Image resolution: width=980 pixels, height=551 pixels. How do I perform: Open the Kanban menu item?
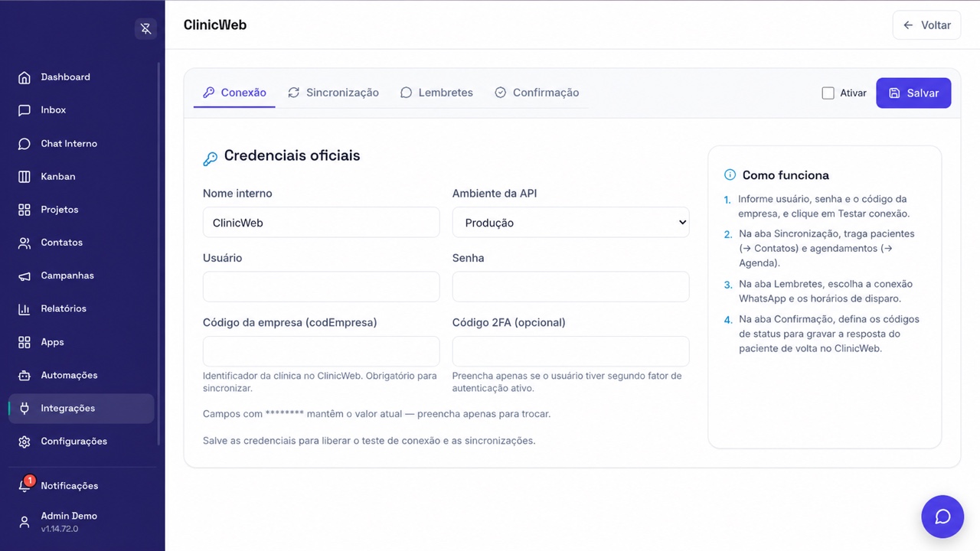point(81,177)
